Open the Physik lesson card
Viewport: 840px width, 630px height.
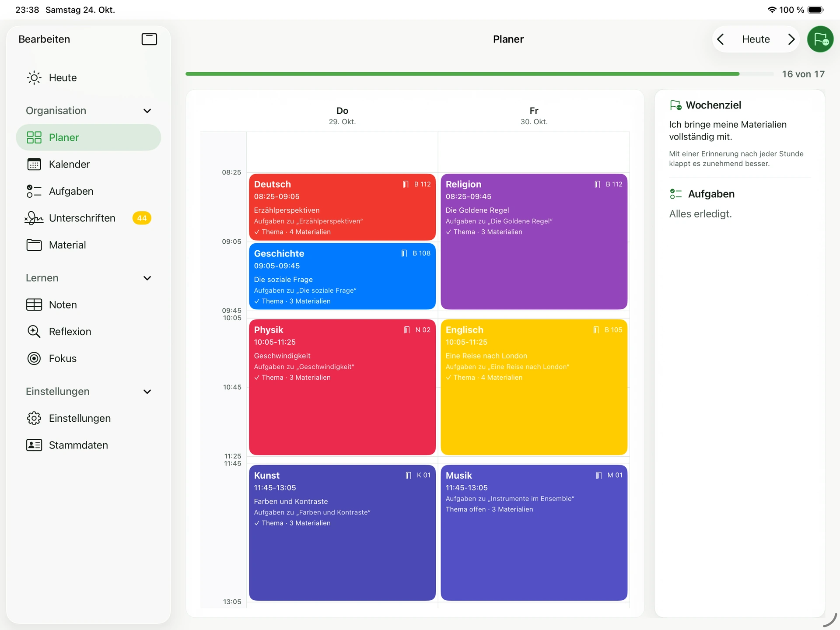pos(342,387)
